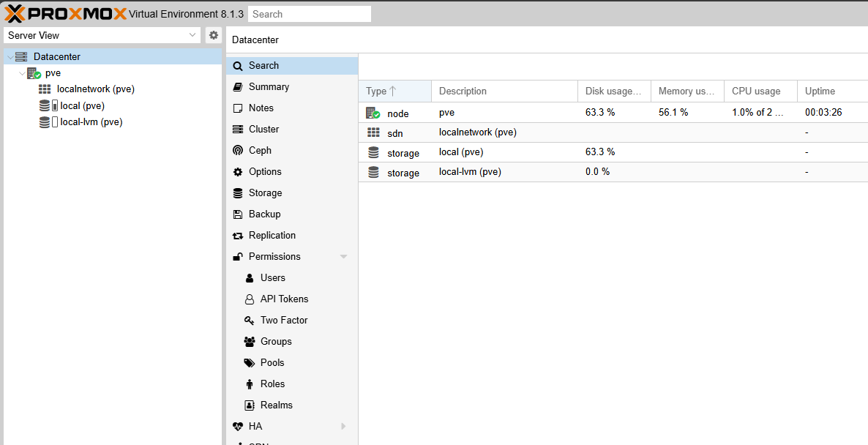
Task: Click the node icon in the pve table row
Action: click(374, 113)
